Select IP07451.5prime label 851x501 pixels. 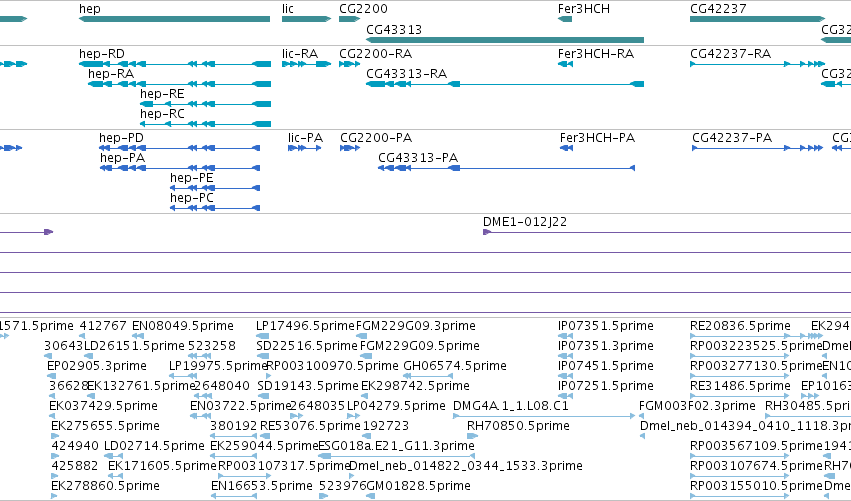606,366
